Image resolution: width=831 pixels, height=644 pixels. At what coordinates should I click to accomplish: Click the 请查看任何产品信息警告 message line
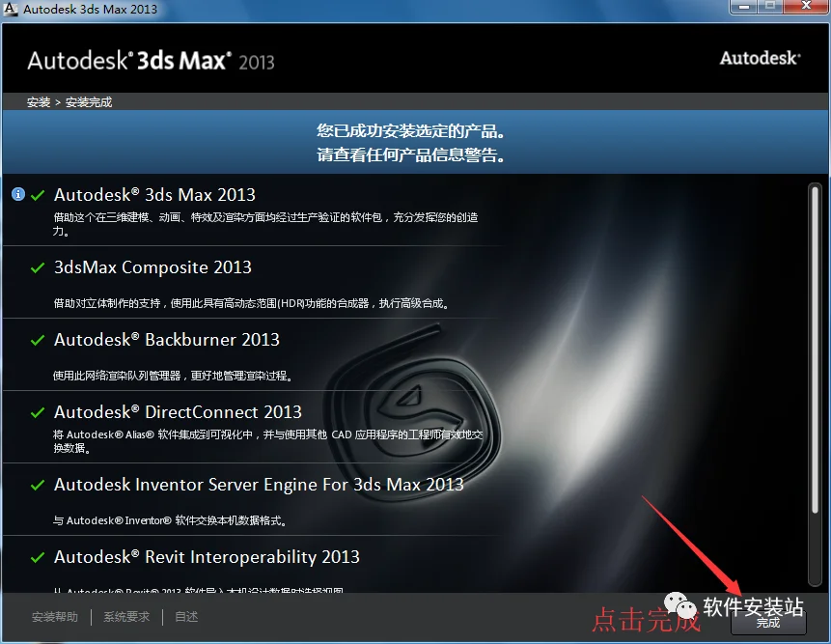coord(410,154)
